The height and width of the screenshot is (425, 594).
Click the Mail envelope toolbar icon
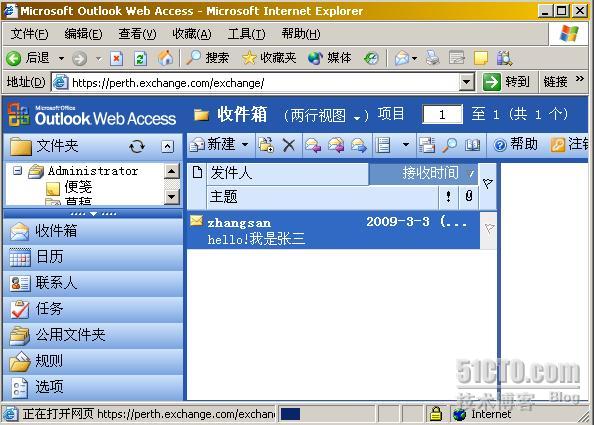(402, 58)
